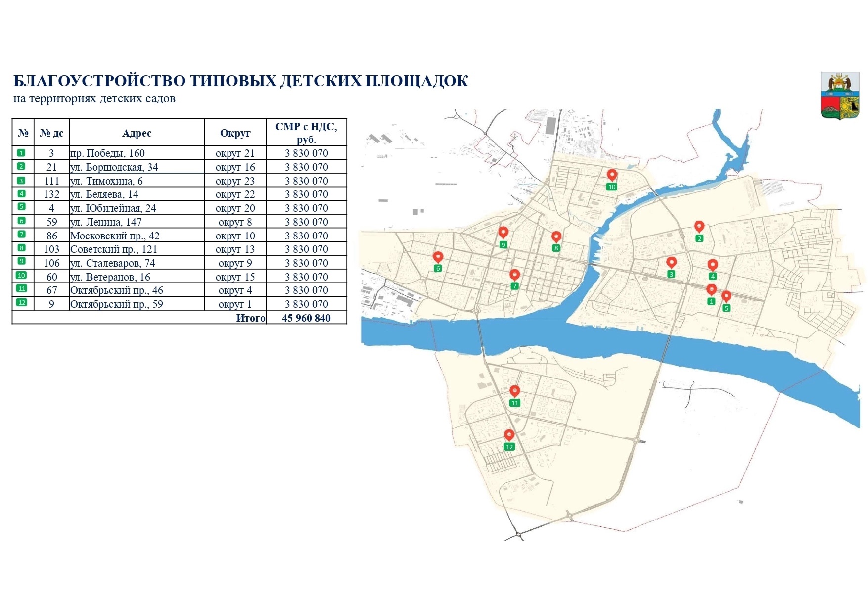Image resolution: width=868 pixels, height=614 pixels.
Task: Select the 'Московский пр., 42' address cell
Action: click(x=115, y=236)
